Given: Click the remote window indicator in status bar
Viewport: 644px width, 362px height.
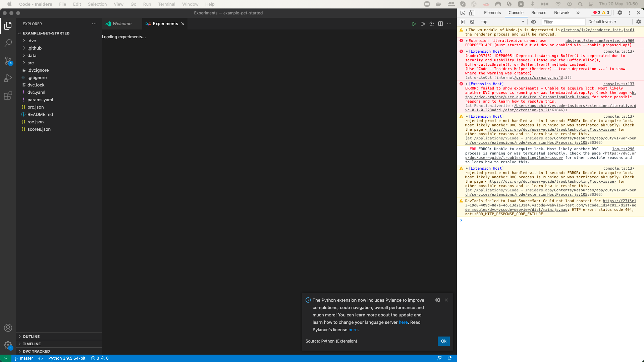Looking at the screenshot, I should point(6,358).
